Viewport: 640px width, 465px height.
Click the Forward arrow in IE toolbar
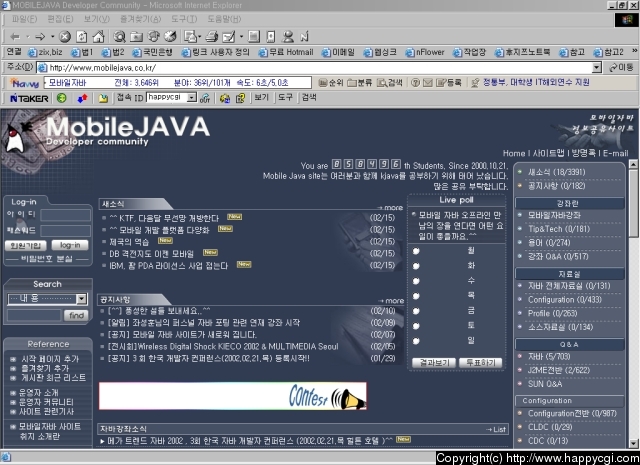(40, 37)
